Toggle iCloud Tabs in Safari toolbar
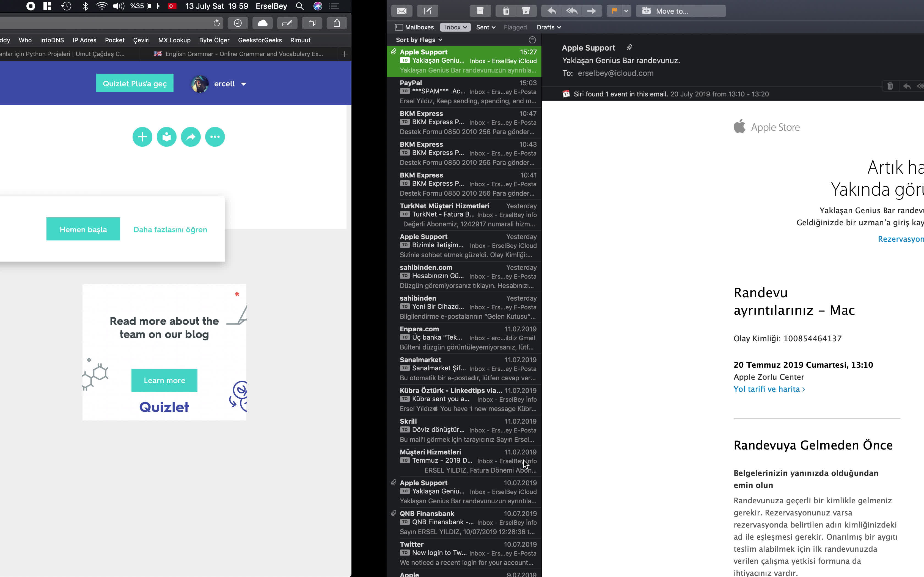This screenshot has height=577, width=924. tap(262, 23)
